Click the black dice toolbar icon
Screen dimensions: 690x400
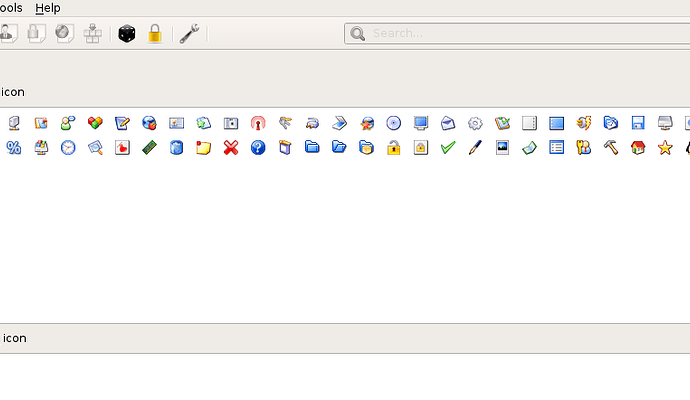(127, 34)
